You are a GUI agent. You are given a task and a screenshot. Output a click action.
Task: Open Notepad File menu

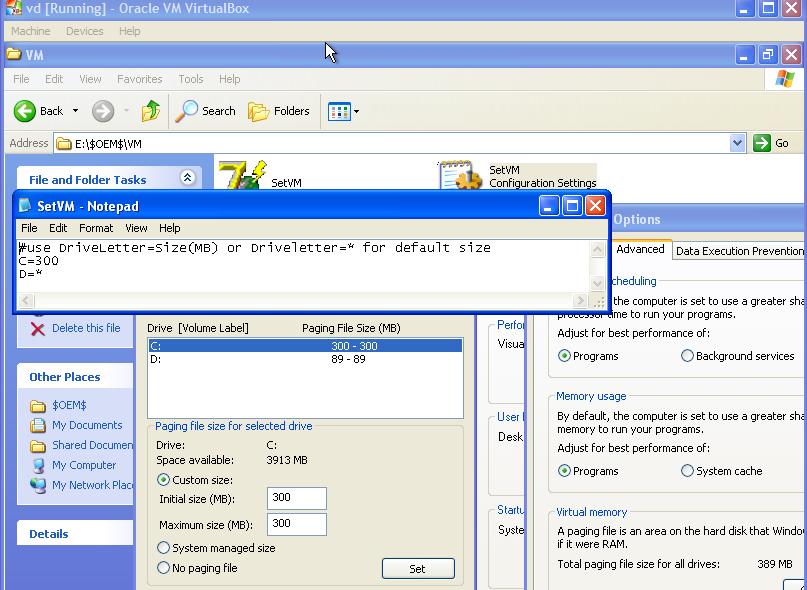[29, 228]
